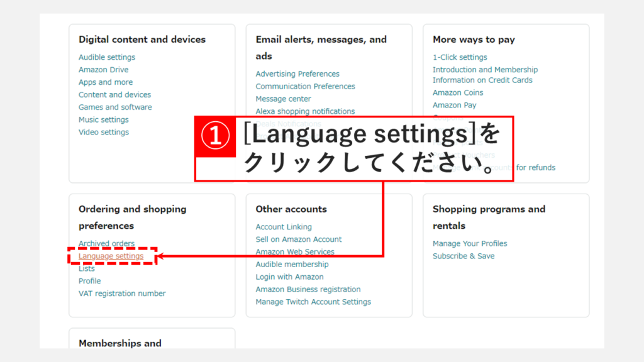The height and width of the screenshot is (362, 644).
Task: Open Amazon Pay
Action: tap(454, 104)
